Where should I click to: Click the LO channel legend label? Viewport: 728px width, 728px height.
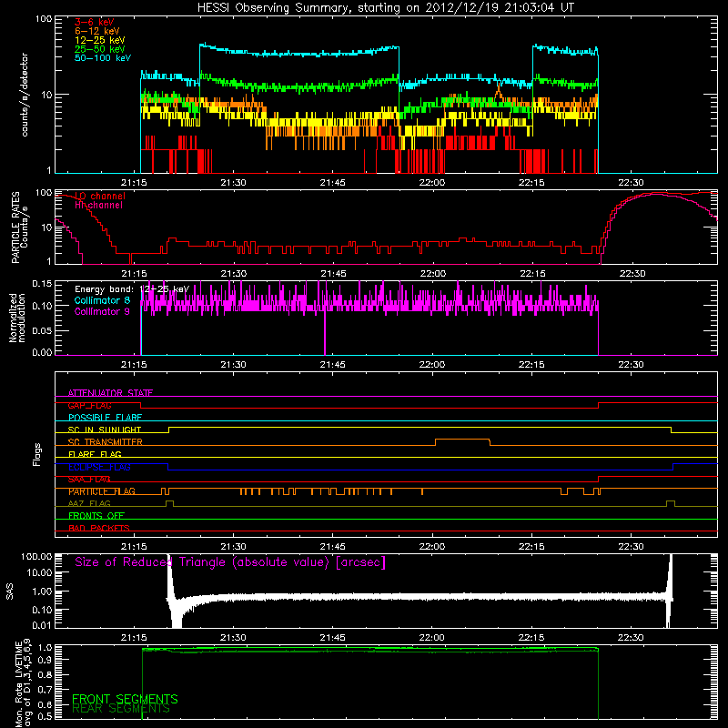(100, 196)
